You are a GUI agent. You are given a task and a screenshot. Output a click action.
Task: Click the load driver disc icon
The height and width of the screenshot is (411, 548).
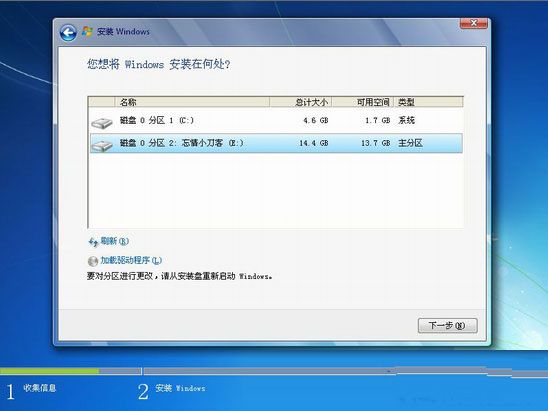click(93, 261)
